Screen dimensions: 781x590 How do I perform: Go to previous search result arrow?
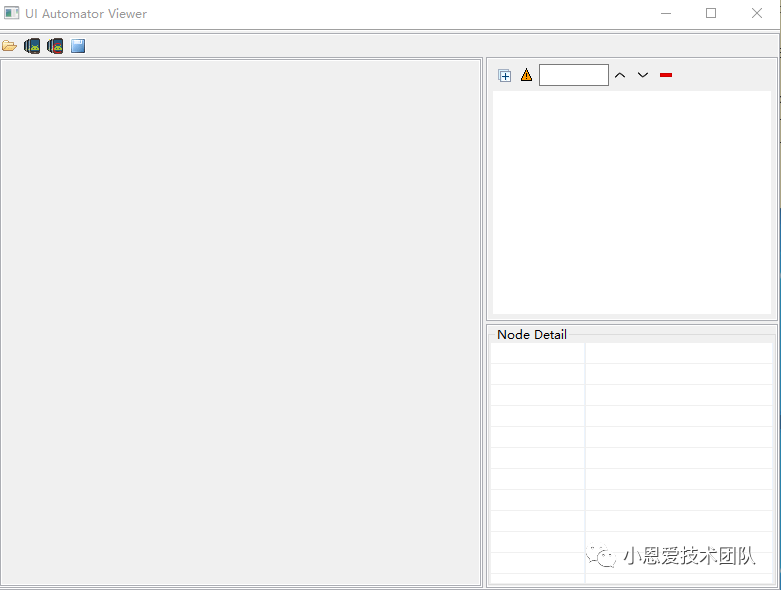pos(620,75)
